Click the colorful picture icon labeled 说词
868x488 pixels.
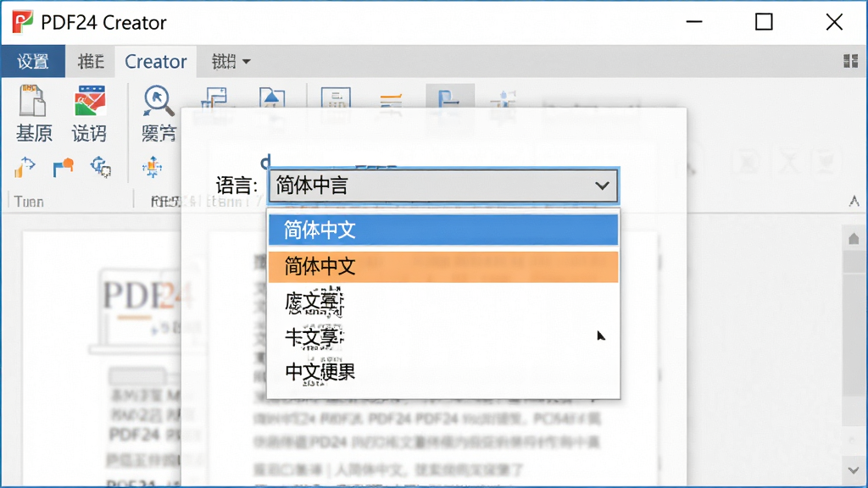[x=90, y=101]
